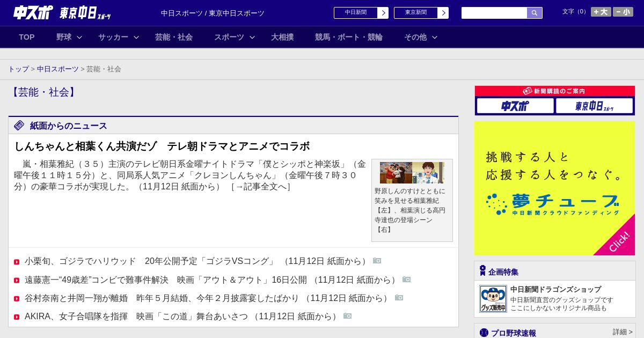Viewport: 644px width, 338px height.
Task: Decrease text size with 小 button
Action: tap(623, 12)
